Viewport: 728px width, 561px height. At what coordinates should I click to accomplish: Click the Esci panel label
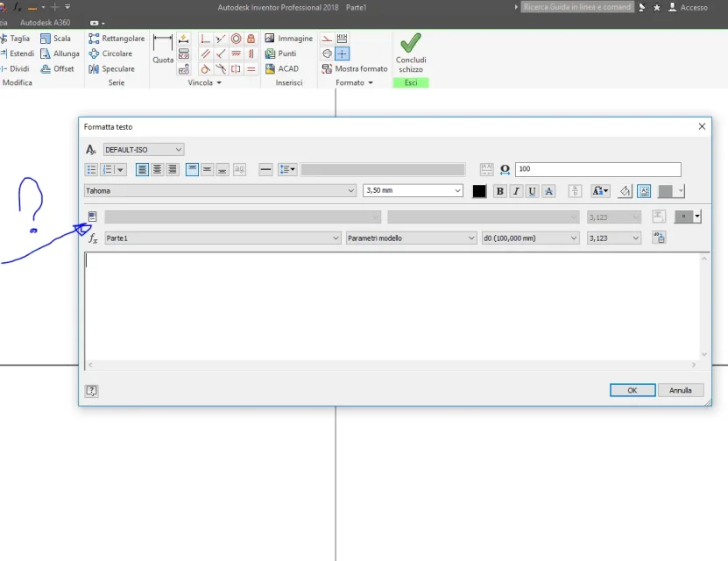click(411, 82)
